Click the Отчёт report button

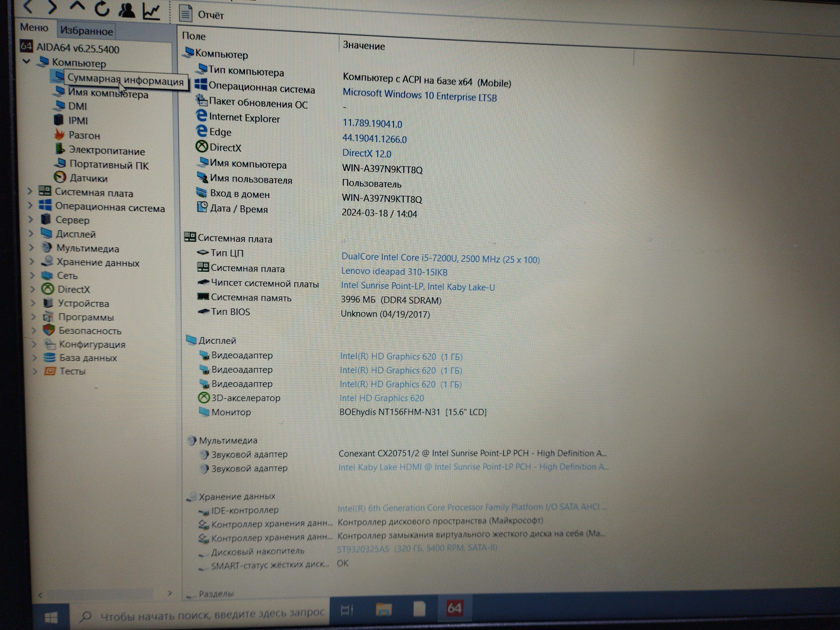[202, 14]
